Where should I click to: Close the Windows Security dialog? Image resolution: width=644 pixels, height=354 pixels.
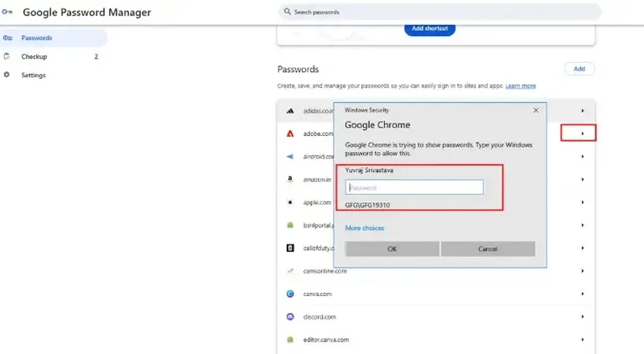point(536,110)
